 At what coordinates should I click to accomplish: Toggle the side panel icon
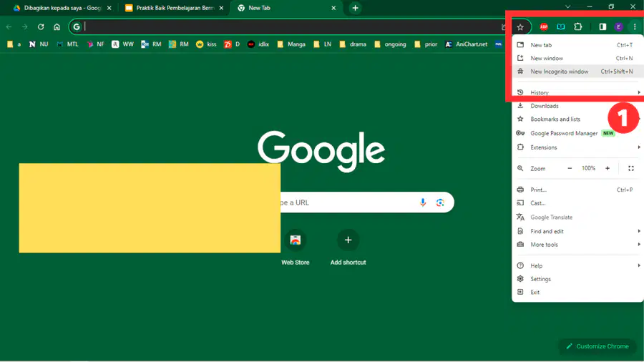coord(602,27)
